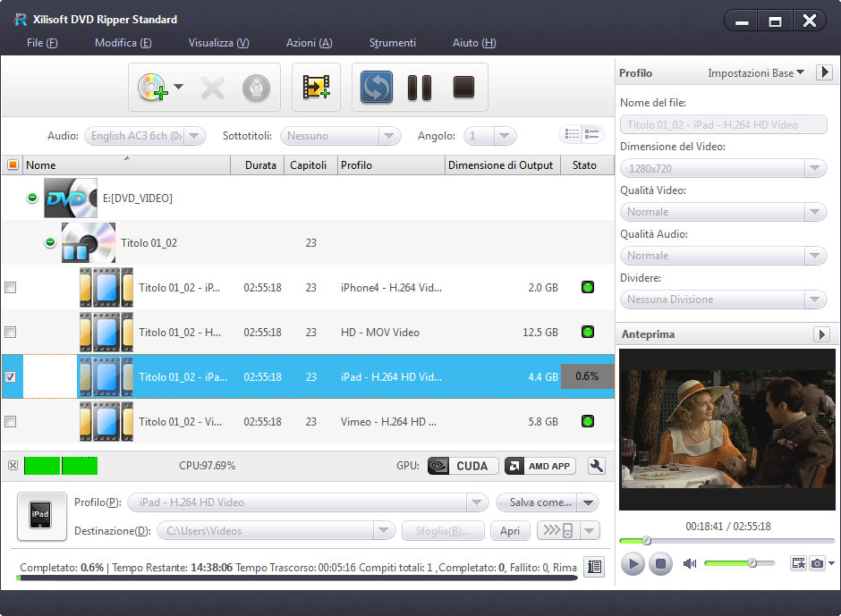Image resolution: width=841 pixels, height=616 pixels.
Task: Click the Load DVD disc icon
Action: pos(152,88)
